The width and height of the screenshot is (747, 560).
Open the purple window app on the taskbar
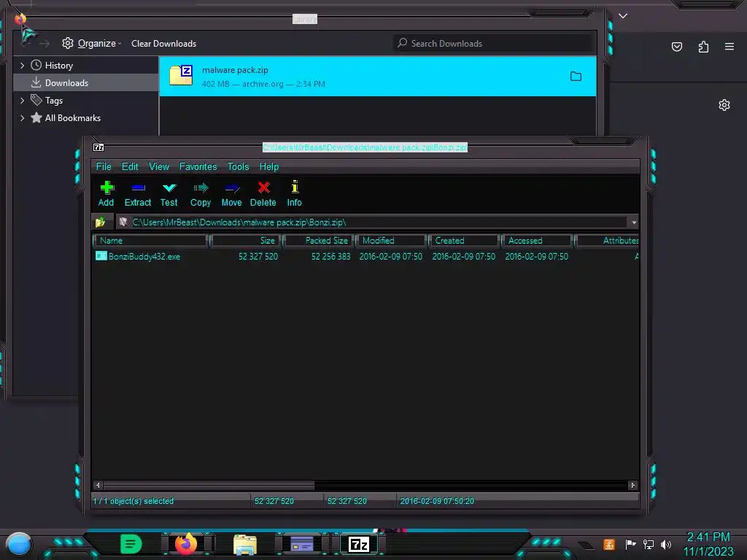coord(302,544)
